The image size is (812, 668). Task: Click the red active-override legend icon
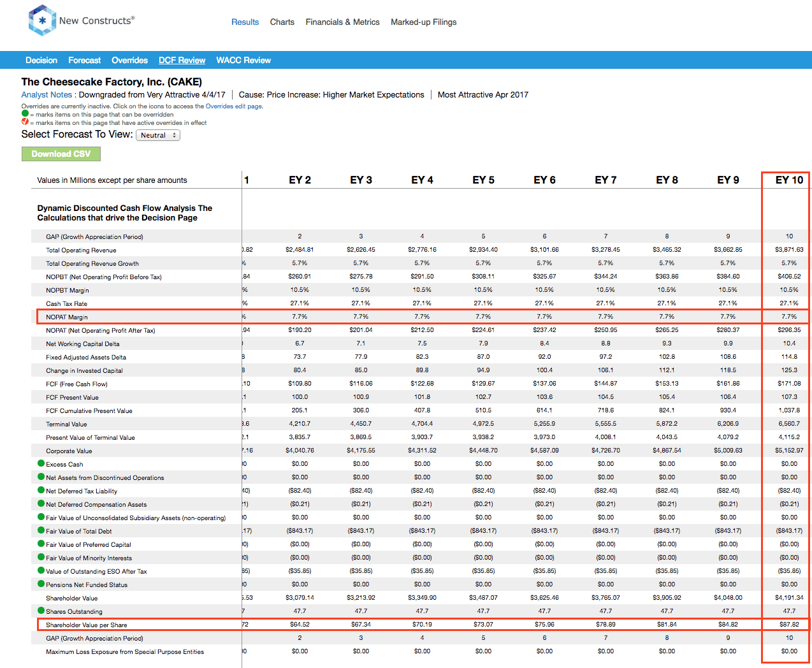(25, 122)
